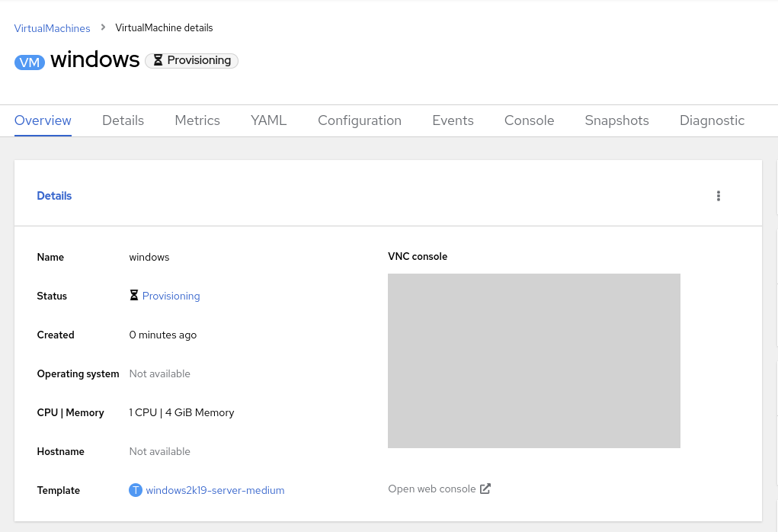Image resolution: width=778 pixels, height=532 pixels.
Task: Open the kebab menu on the Details card
Action: pyautogui.click(x=718, y=196)
